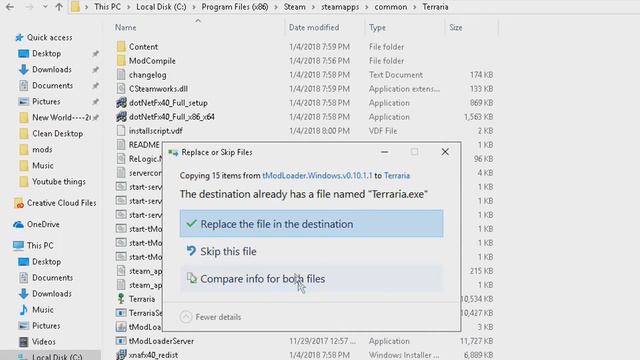Select the folder icon in address bar

(75, 7)
